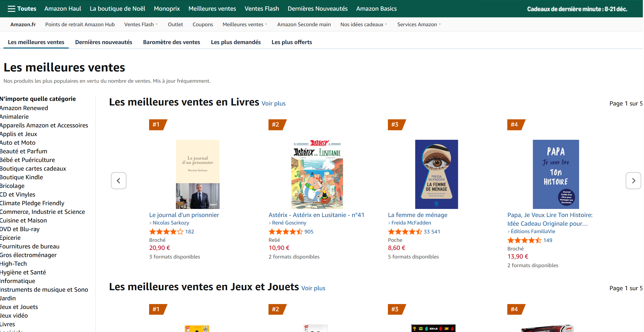This screenshot has width=644, height=332.
Task: Click the #1 bestseller badge in Livres
Action: point(157,124)
